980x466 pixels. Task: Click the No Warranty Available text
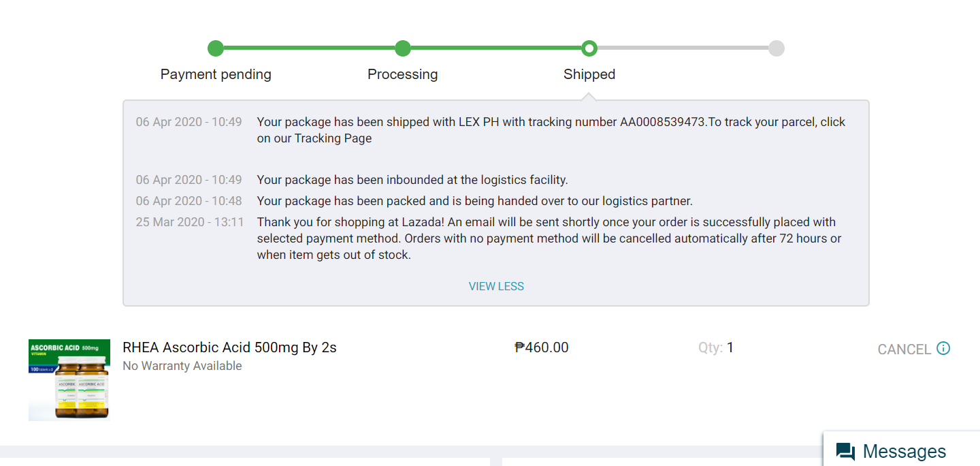[x=182, y=366]
